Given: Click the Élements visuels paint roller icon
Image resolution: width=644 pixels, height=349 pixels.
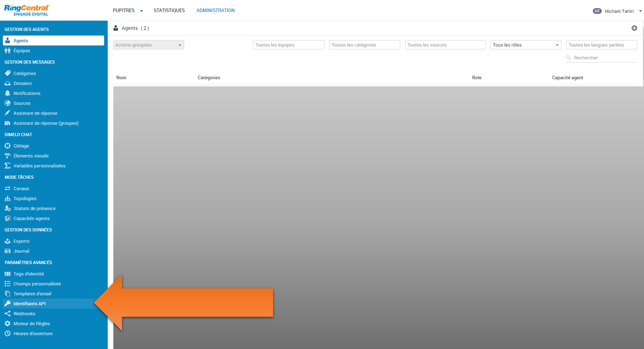Looking at the screenshot, I should (x=7, y=156).
